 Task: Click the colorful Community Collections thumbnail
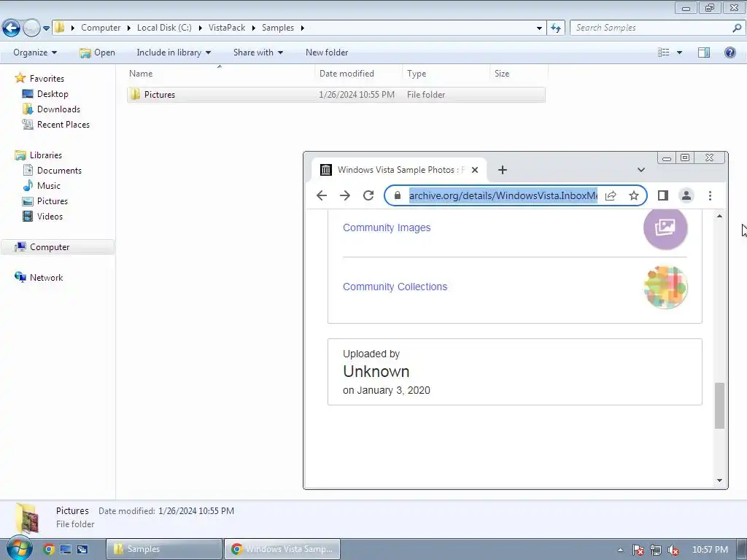[665, 287]
